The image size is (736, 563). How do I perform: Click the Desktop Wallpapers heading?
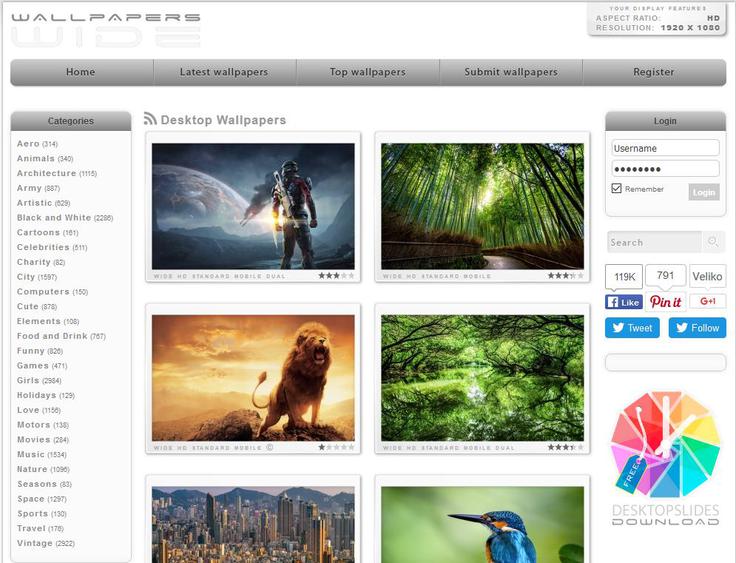click(x=223, y=120)
